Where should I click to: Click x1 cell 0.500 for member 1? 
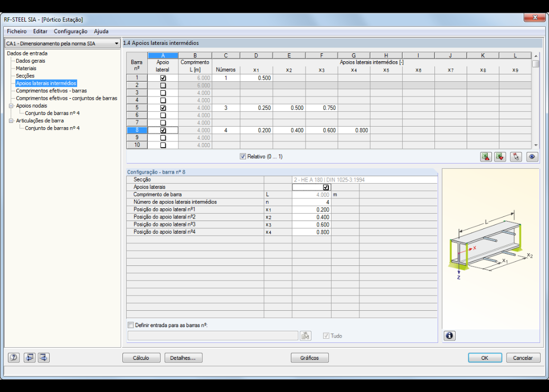257,78
